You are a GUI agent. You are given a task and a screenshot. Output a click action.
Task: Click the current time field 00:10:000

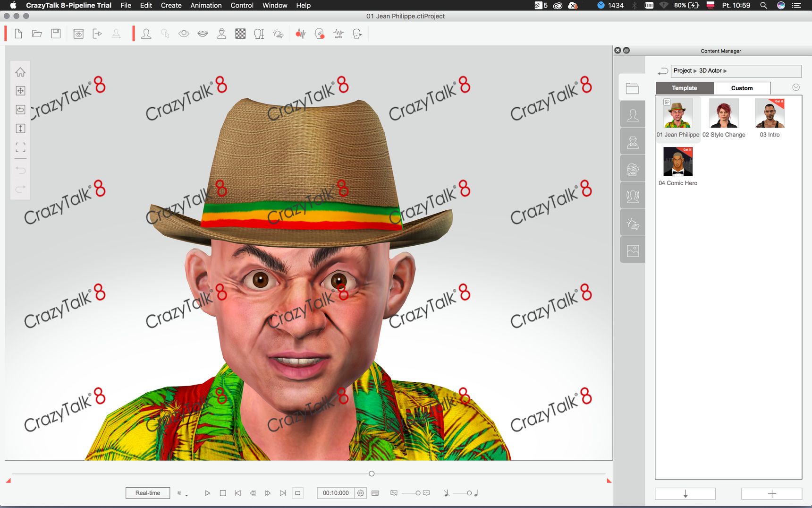coord(336,493)
